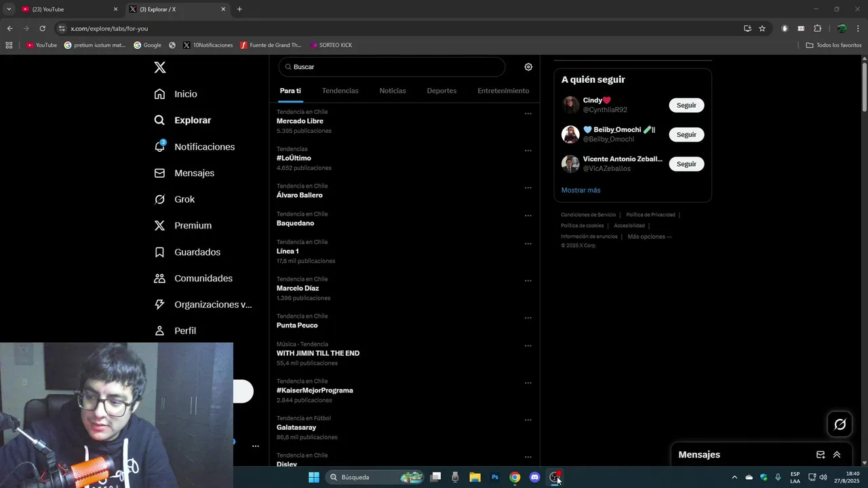Expand the Mensajes drawer arrows
The image size is (868, 488).
[x=837, y=455]
